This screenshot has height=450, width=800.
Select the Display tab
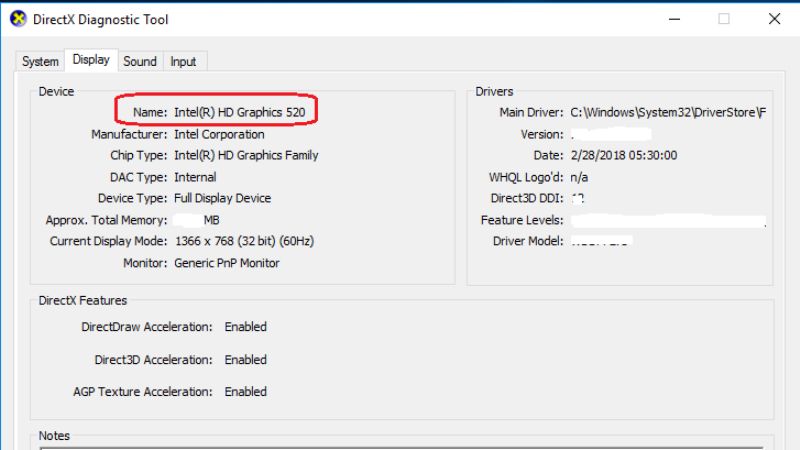click(91, 60)
